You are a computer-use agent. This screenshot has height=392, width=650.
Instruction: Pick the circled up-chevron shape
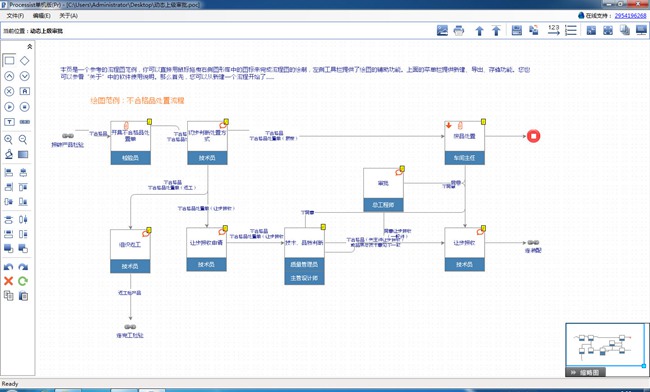point(9,76)
